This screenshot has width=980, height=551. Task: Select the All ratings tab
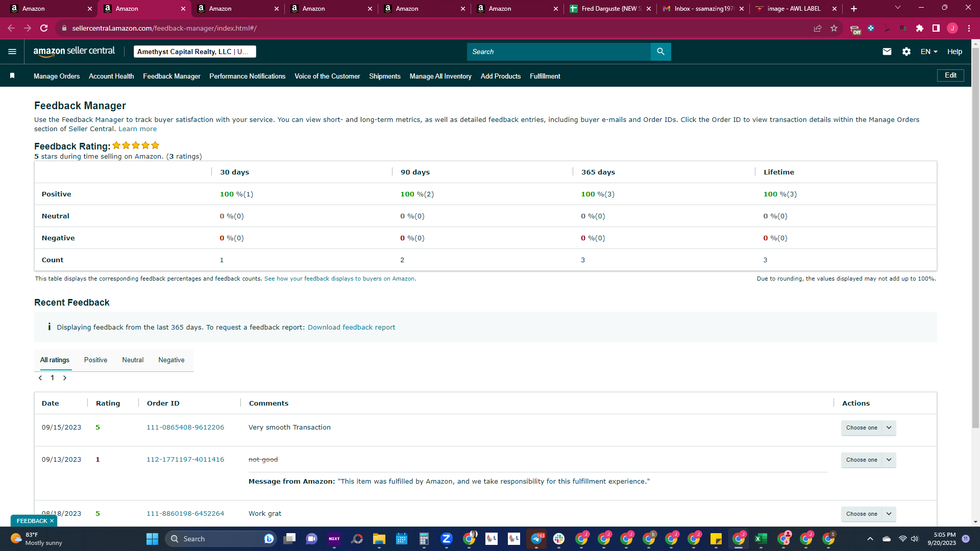tap(55, 360)
